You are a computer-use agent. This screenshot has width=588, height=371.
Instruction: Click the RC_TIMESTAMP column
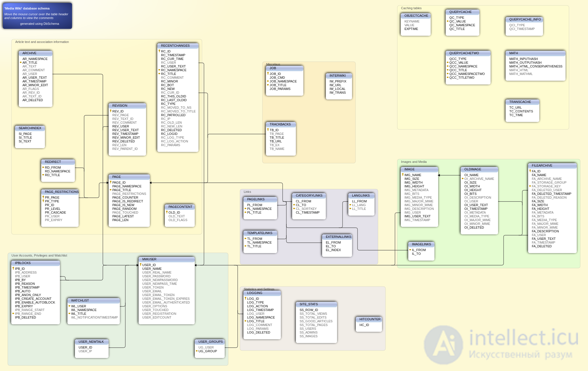[x=173, y=55]
